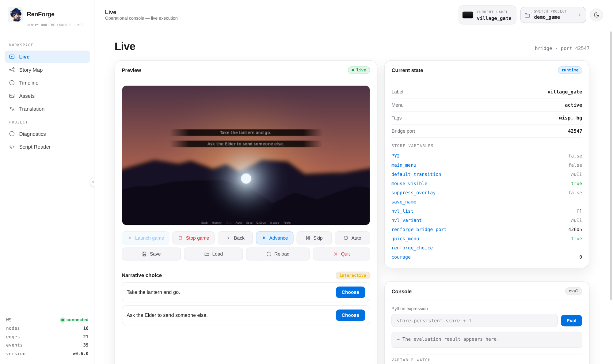Viewport: 613px width, 364px height.
Task: Click the black thumbnail in Current Label
Action: [x=468, y=15]
